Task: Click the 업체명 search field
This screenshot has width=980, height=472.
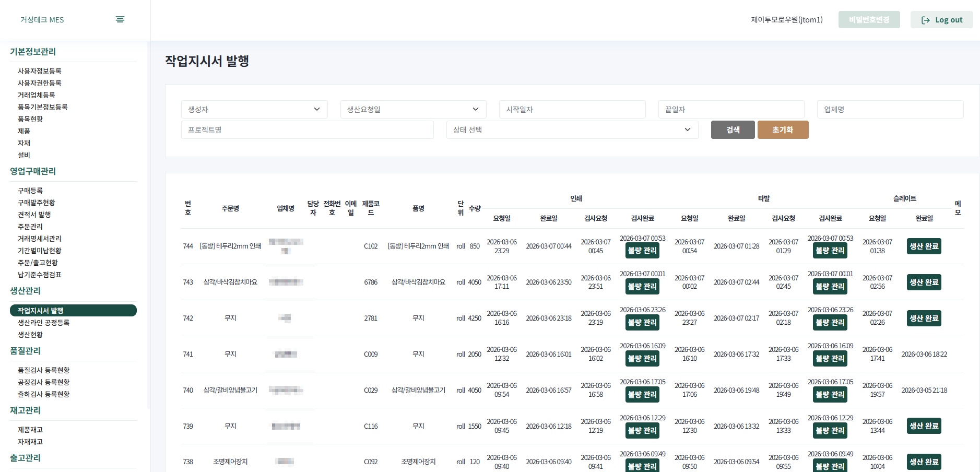Action: click(x=890, y=109)
